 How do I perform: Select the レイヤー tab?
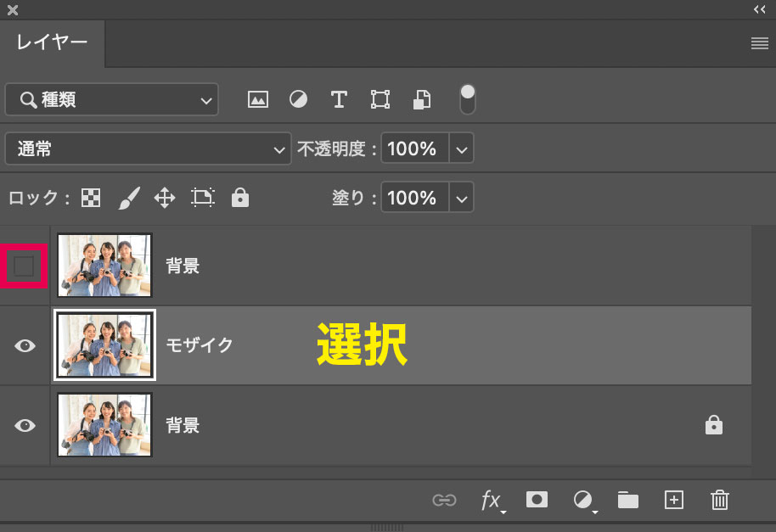[x=52, y=42]
